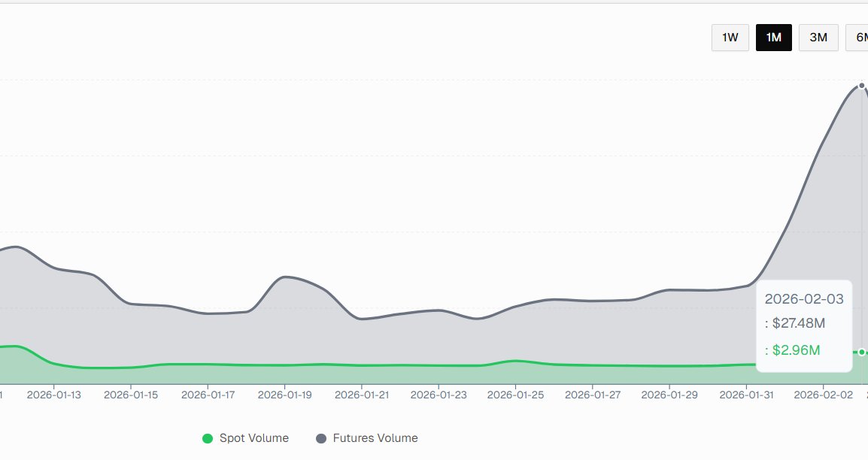
Task: Click the green Spot Volume legend dot
Action: pos(208,438)
